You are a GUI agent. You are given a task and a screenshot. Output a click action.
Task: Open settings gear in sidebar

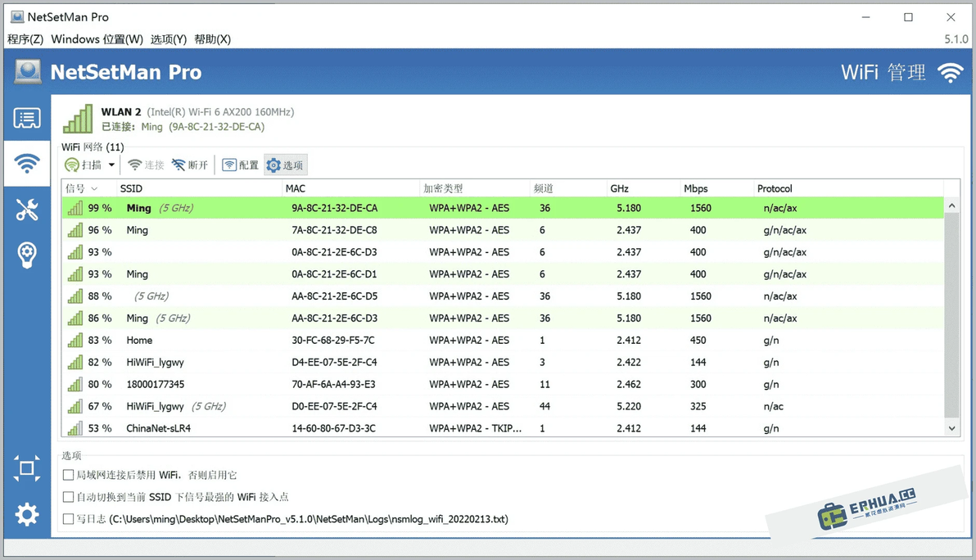27,515
